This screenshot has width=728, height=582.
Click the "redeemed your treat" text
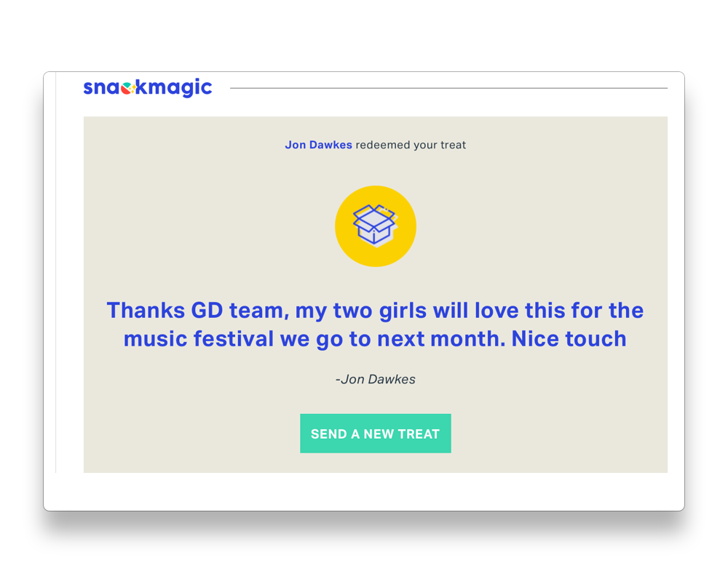point(411,145)
